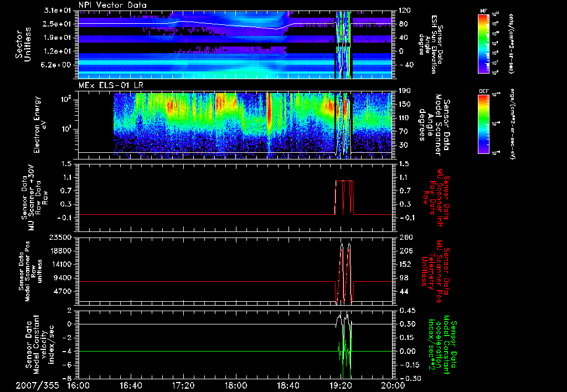Screen dimensions: 567x392
Task: Click the 19:20 time tick label
Action: coord(341,385)
